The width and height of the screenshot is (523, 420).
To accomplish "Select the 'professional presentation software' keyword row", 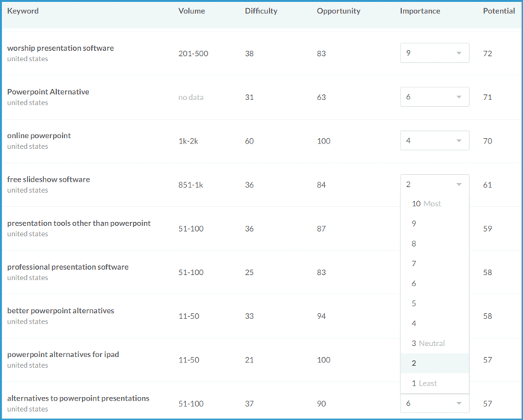I will (x=67, y=267).
